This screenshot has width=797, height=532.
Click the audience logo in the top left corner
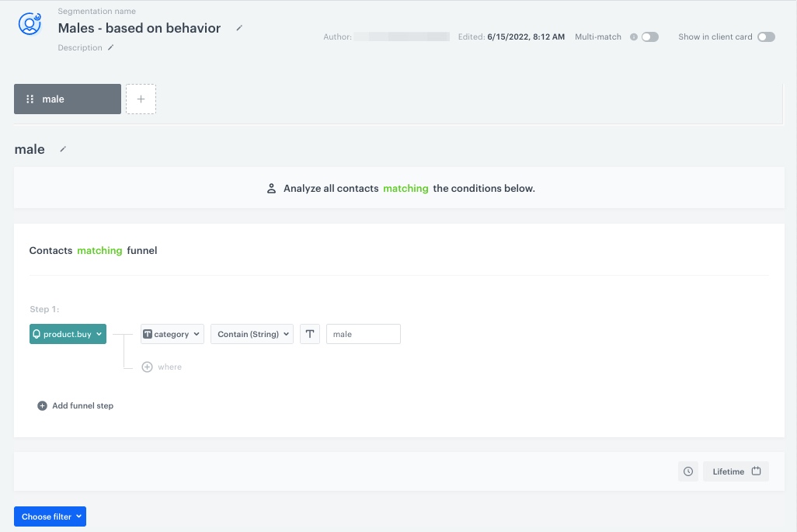[x=29, y=23]
